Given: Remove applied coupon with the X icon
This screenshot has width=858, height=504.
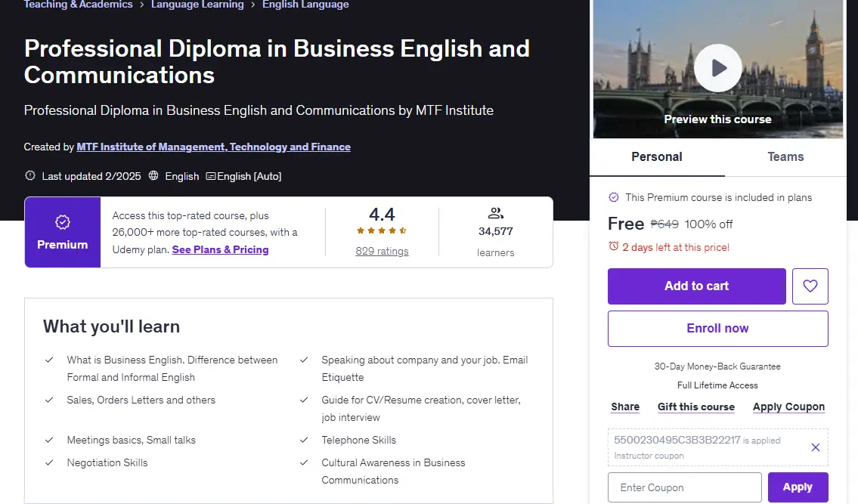Looking at the screenshot, I should 816,447.
